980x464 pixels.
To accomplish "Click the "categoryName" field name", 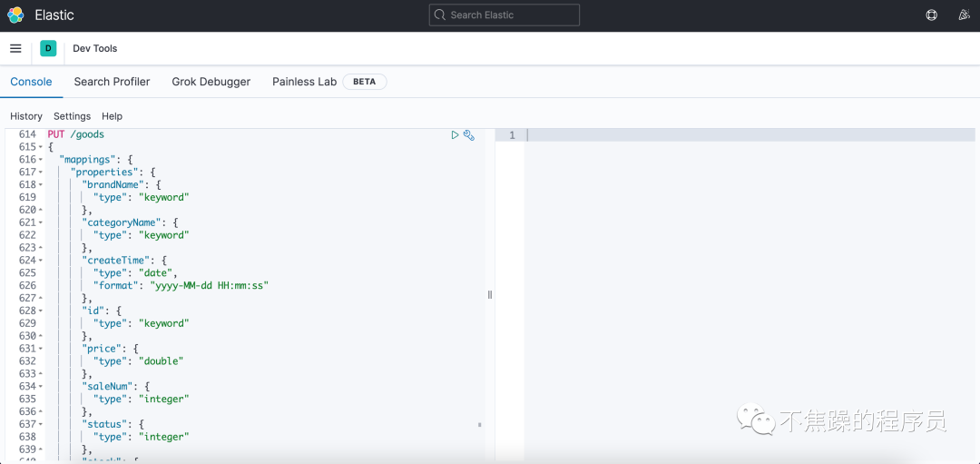I will point(122,222).
